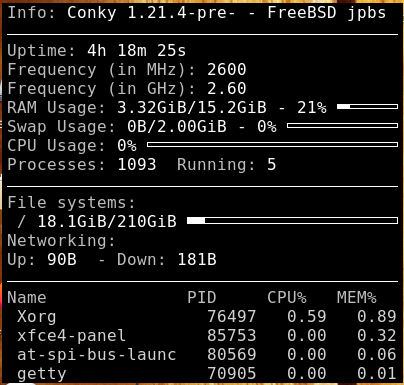Click the Down value 181B
The height and width of the screenshot is (385, 404).
(197, 260)
